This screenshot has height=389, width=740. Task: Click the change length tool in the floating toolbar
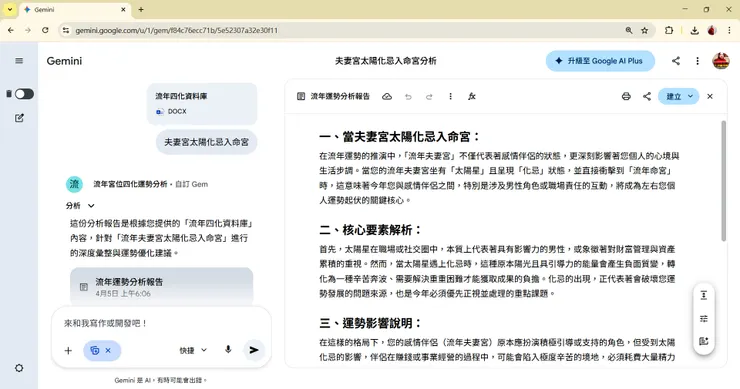704,296
